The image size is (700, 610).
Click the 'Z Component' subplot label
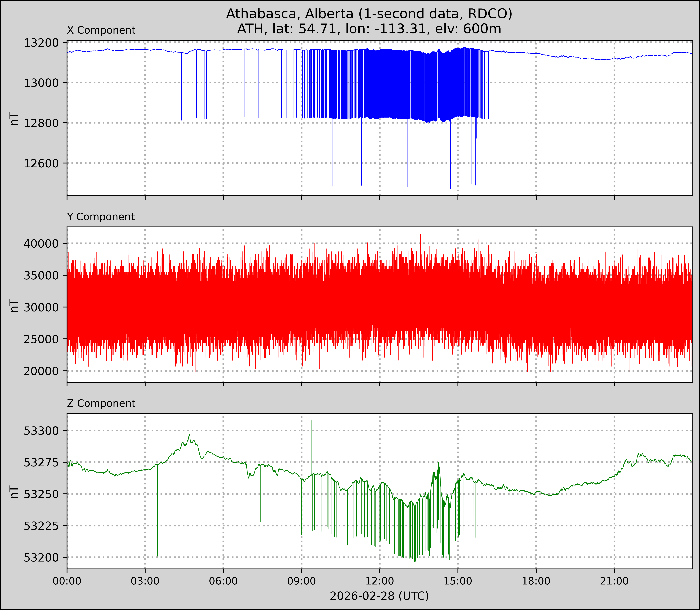coord(101,403)
